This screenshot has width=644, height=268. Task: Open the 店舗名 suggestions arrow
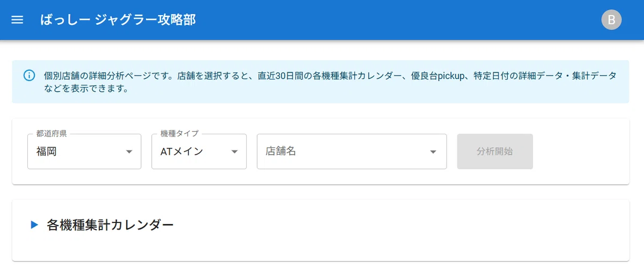click(433, 151)
